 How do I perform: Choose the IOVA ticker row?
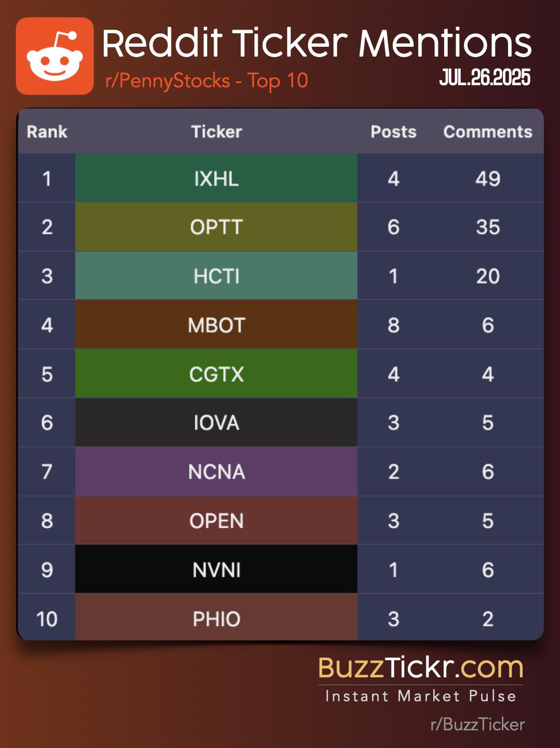click(x=281, y=422)
